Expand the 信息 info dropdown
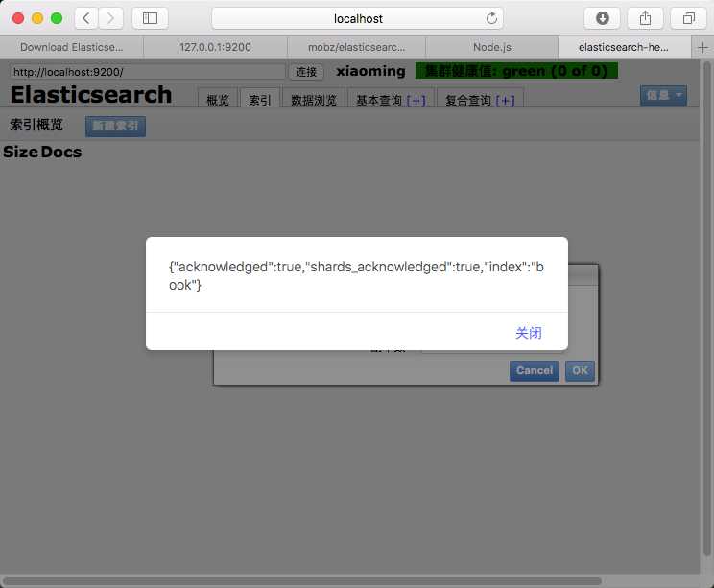The height and width of the screenshot is (588, 714). click(x=663, y=96)
